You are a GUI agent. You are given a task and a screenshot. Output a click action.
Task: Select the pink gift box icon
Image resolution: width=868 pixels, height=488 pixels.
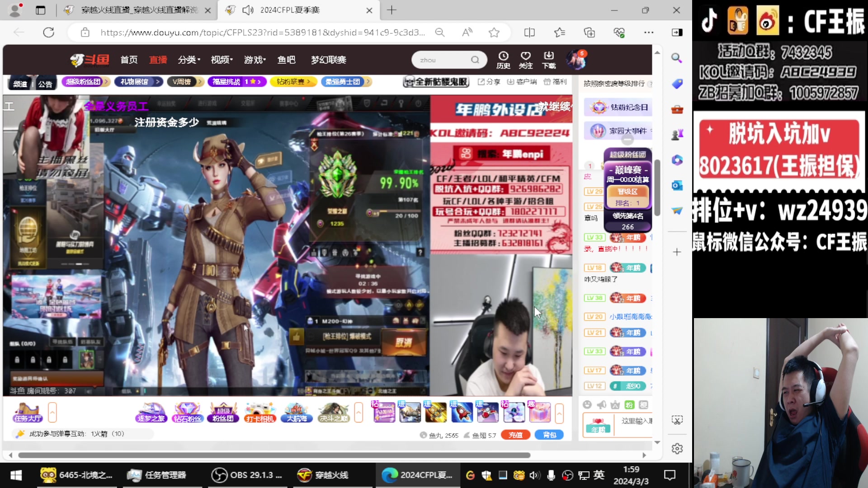click(540, 412)
